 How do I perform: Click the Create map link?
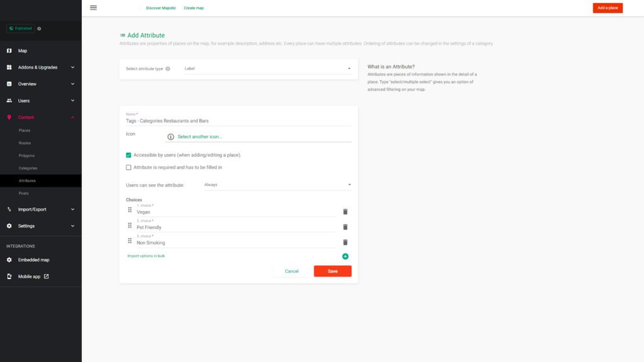pyautogui.click(x=194, y=8)
